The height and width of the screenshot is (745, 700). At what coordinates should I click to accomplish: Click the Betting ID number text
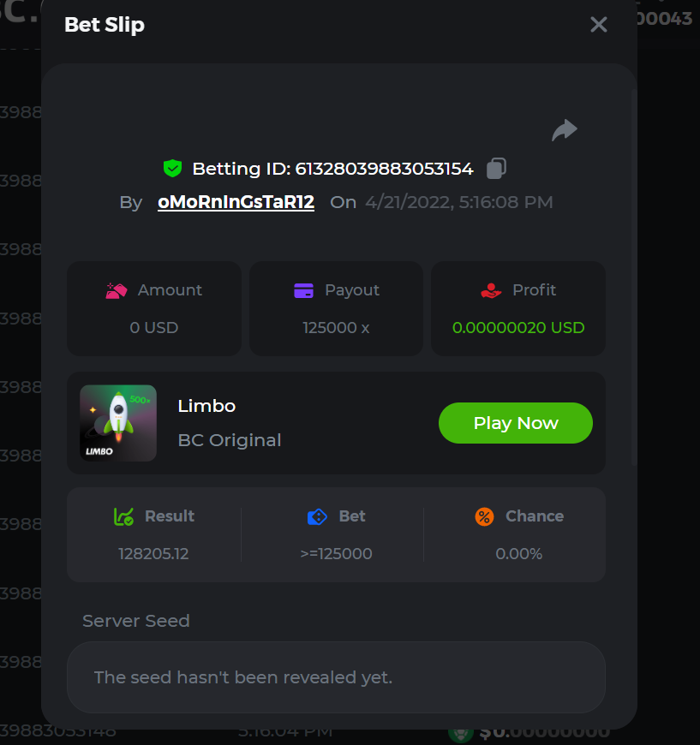(x=384, y=169)
